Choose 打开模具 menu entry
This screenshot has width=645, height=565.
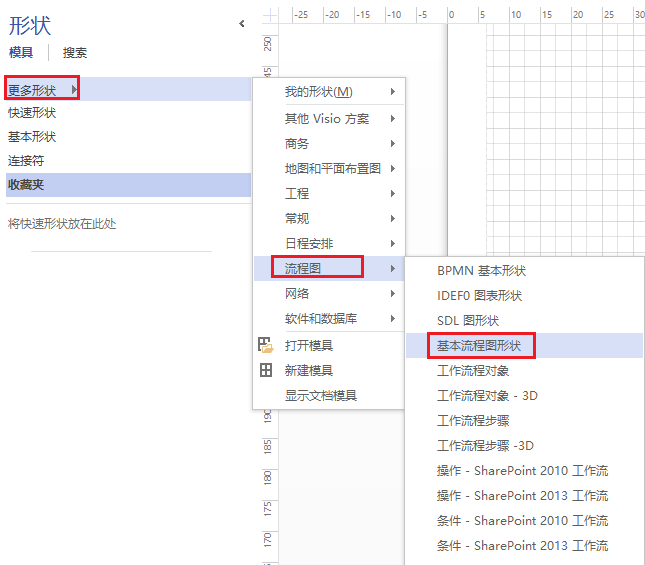pos(329,345)
